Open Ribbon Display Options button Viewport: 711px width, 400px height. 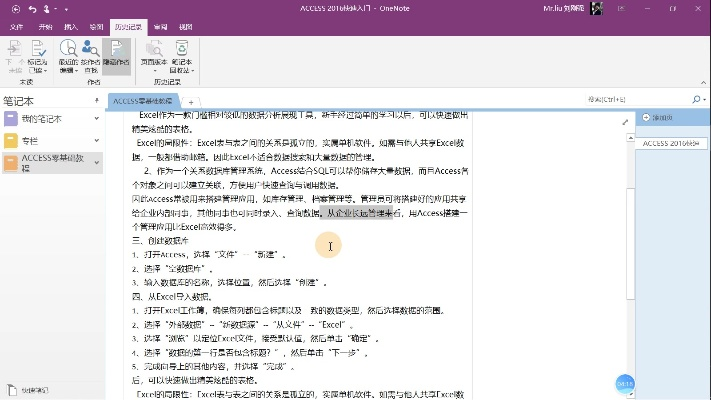(x=622, y=9)
